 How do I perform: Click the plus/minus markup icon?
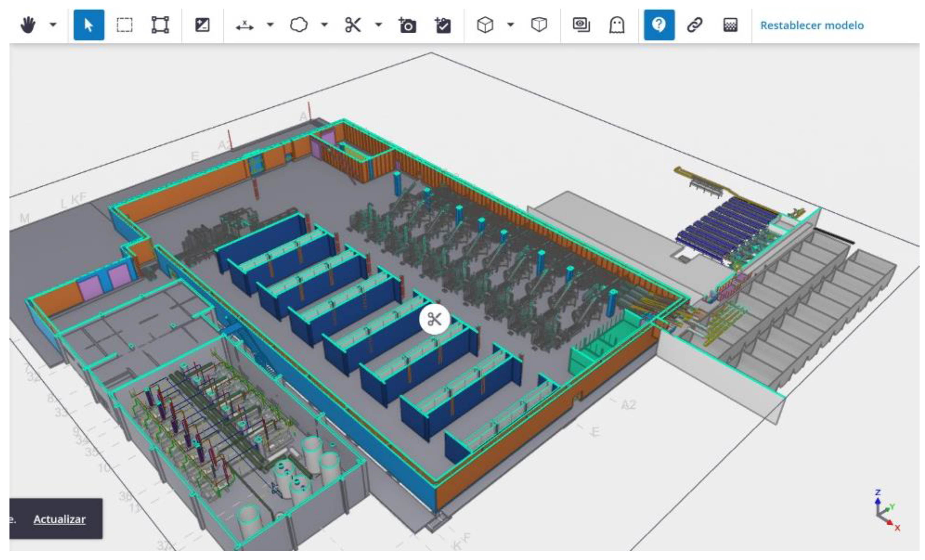[202, 25]
